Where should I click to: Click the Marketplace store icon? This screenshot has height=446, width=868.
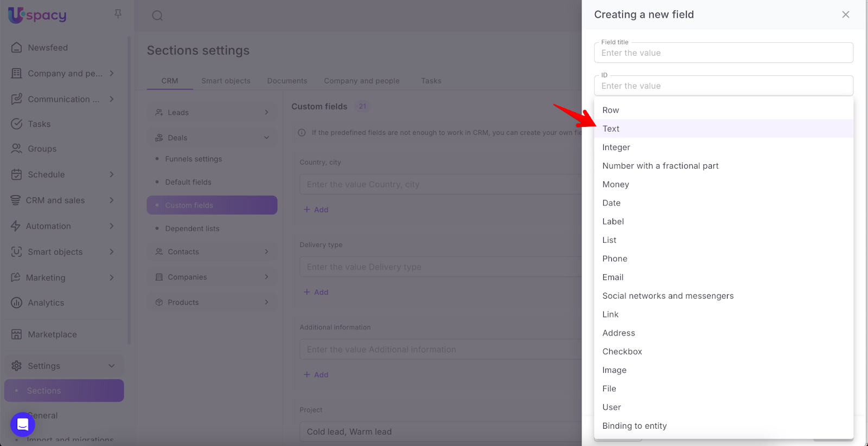click(17, 334)
